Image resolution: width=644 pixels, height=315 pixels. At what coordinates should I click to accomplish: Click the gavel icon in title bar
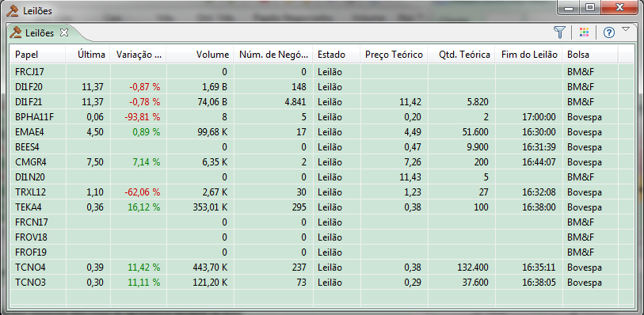[x=13, y=10]
